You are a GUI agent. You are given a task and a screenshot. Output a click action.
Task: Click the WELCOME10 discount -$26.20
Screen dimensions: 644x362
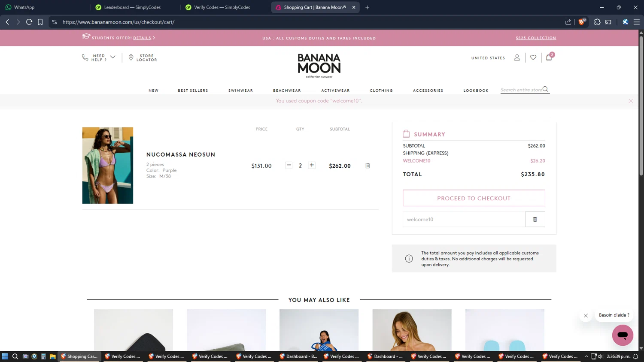coord(537,161)
